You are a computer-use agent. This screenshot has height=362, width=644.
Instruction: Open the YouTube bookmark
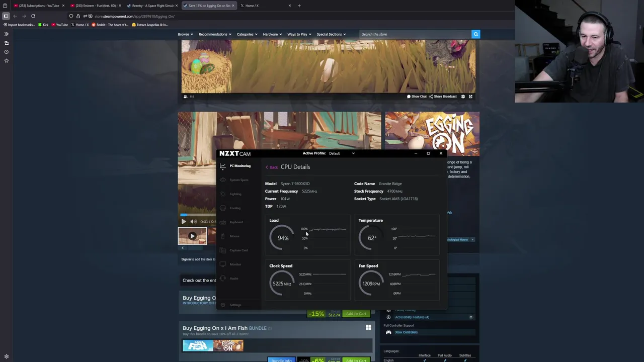click(x=60, y=25)
